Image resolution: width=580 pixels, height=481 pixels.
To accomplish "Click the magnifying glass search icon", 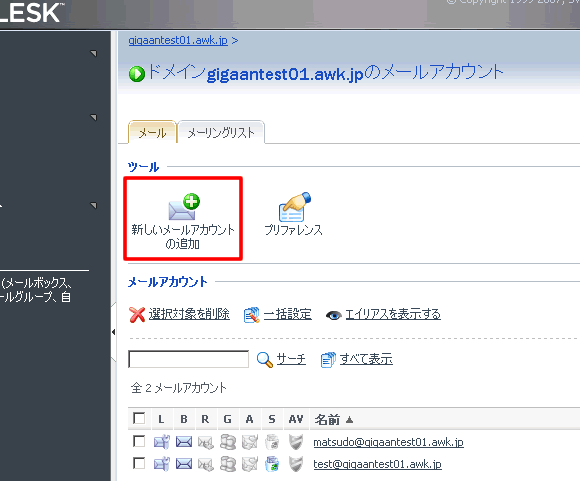I will (265, 360).
